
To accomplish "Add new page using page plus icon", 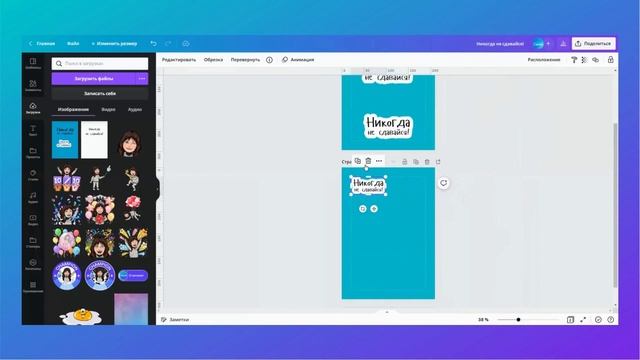I will point(438,162).
